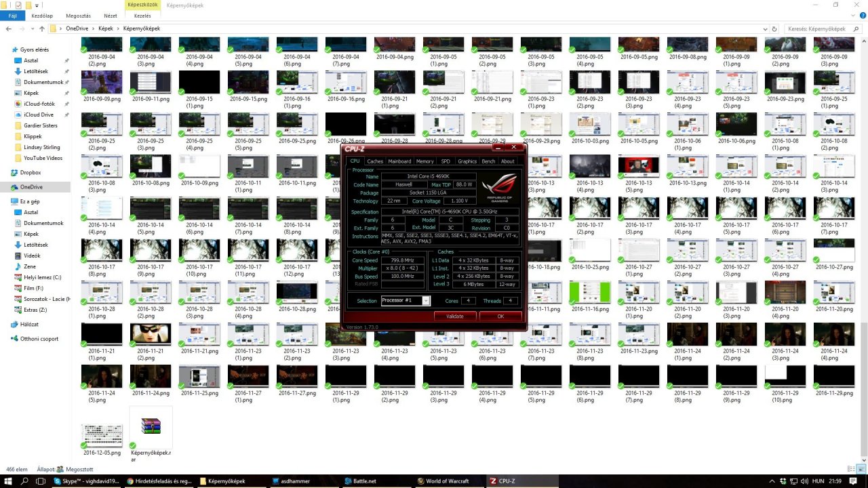Click Validate button in CPU-Z
Image resolution: width=868 pixels, height=488 pixels.
point(455,316)
